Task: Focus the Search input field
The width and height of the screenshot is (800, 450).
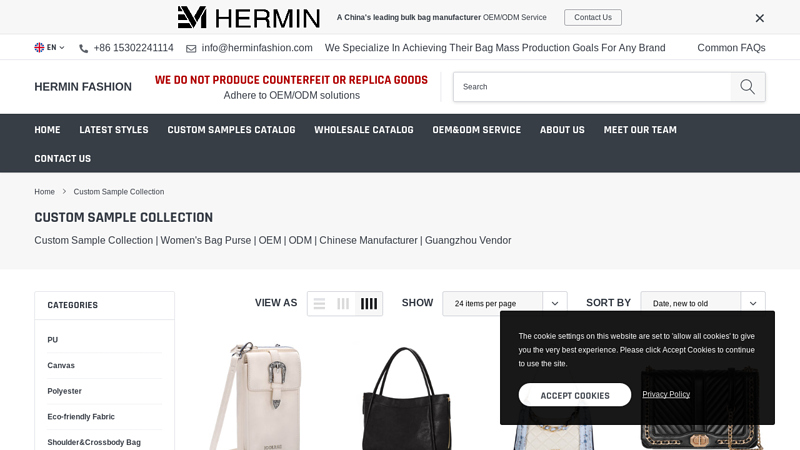Action: [x=592, y=87]
